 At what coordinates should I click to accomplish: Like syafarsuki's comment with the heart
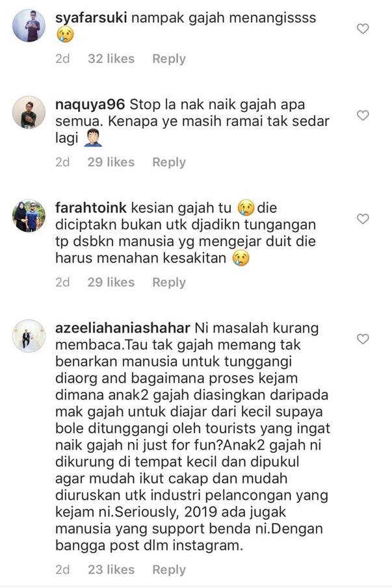pos(363,29)
